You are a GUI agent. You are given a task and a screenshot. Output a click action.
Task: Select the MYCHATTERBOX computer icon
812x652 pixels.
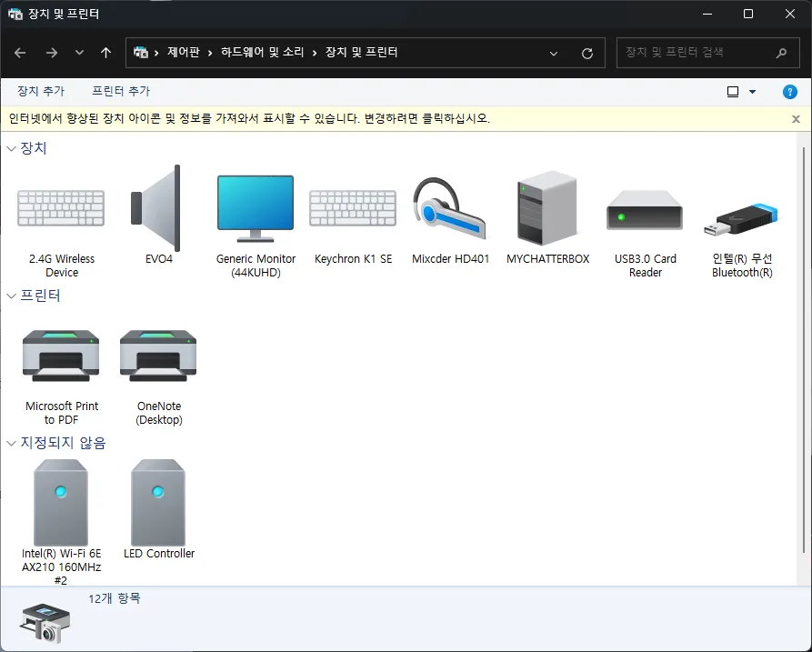(x=547, y=208)
